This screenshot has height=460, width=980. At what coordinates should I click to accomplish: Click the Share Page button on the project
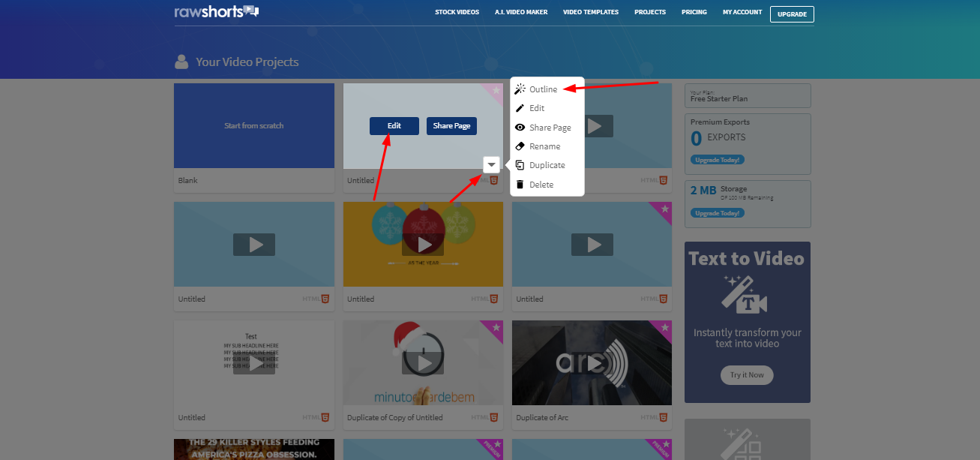pos(452,126)
